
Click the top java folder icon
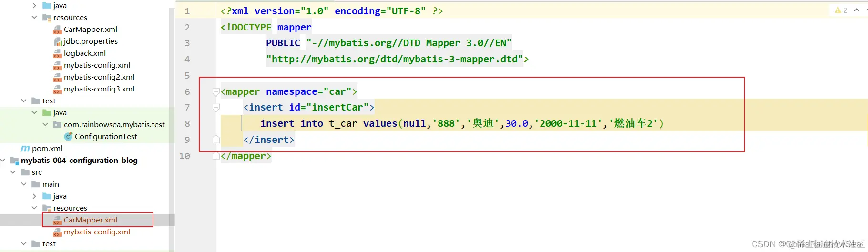47,6
